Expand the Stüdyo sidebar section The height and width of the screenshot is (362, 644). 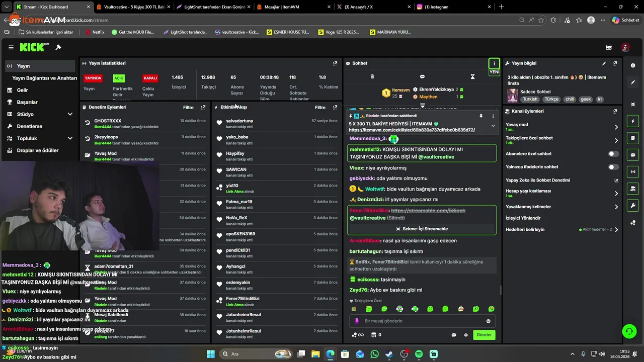pyautogui.click(x=70, y=114)
